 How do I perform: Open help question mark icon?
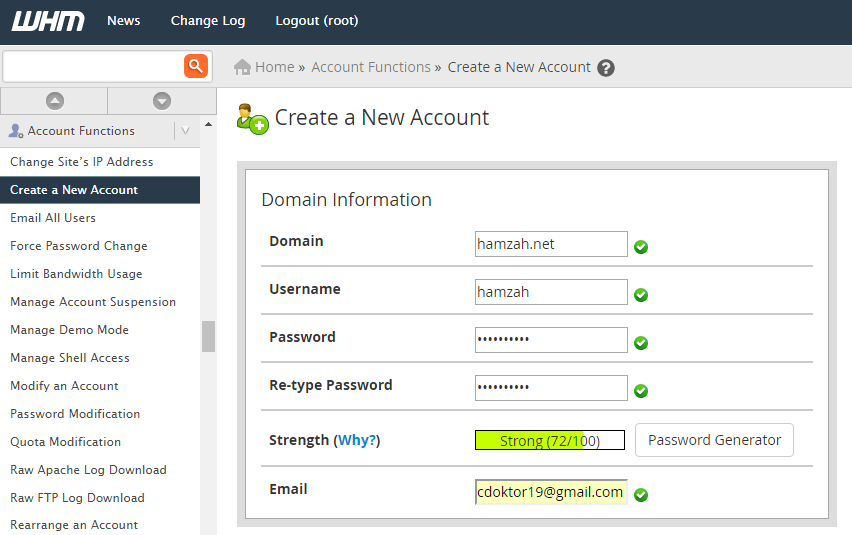click(x=606, y=68)
